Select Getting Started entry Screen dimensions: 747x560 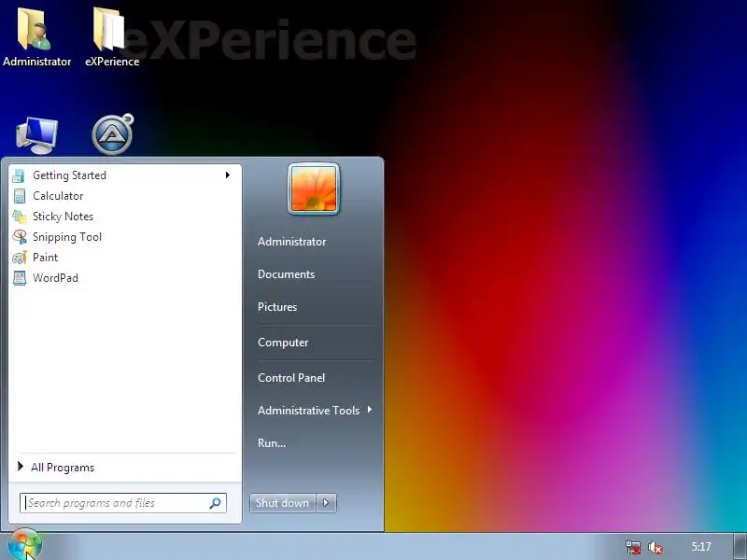pos(125,175)
